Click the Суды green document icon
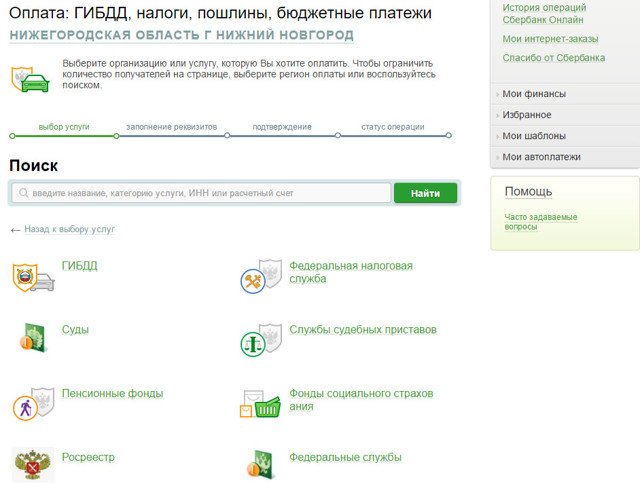The height and width of the screenshot is (484, 640). coord(33,337)
